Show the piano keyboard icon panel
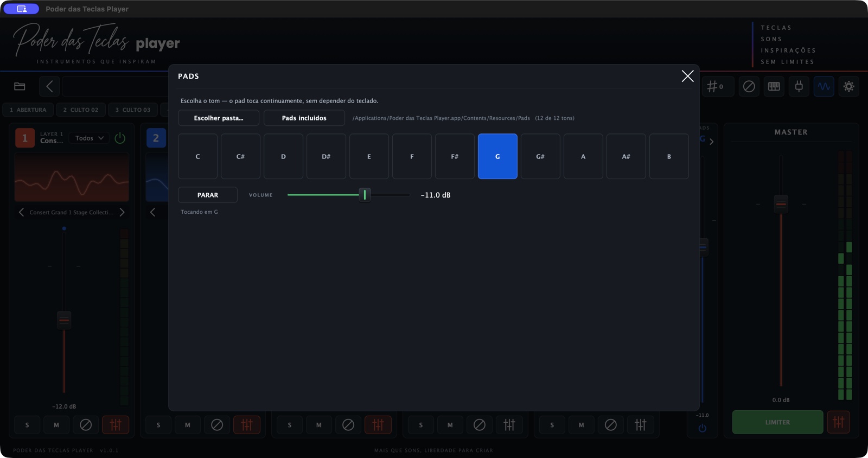The width and height of the screenshot is (868, 458). click(774, 86)
